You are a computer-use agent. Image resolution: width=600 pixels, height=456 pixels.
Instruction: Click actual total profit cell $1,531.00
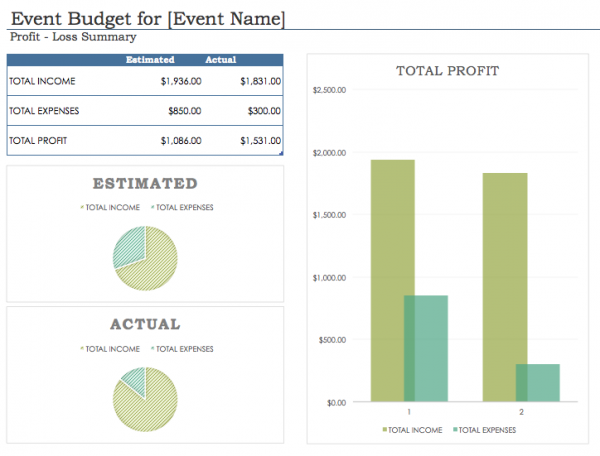click(x=261, y=141)
